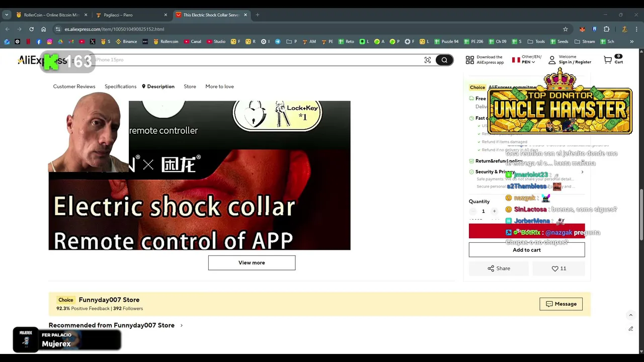Open Tools bookmarks folder

(x=536, y=42)
